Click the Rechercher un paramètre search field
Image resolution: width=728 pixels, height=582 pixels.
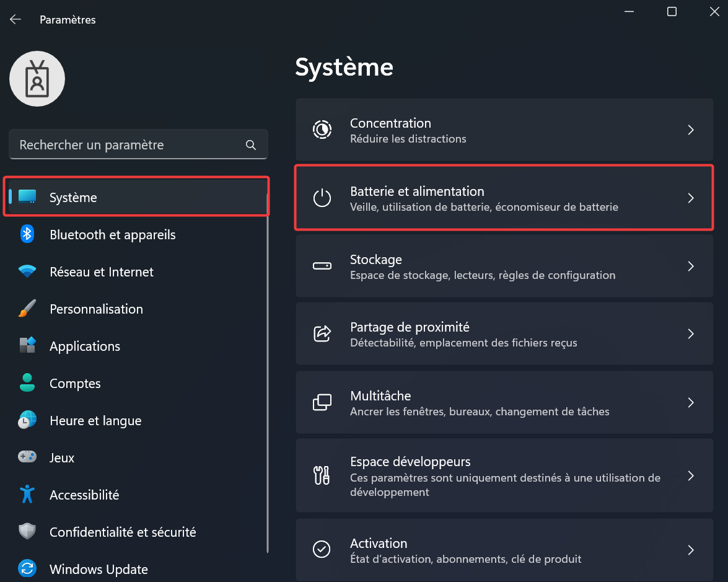point(138,144)
